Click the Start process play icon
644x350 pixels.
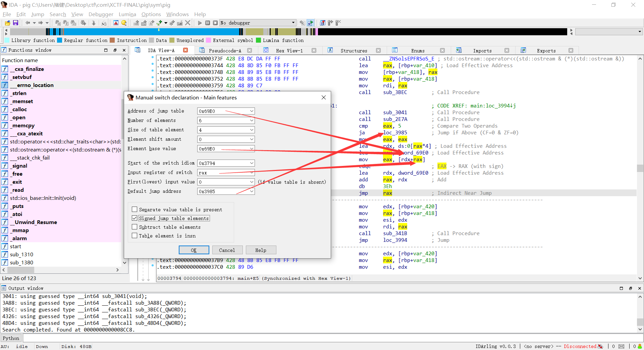(200, 23)
